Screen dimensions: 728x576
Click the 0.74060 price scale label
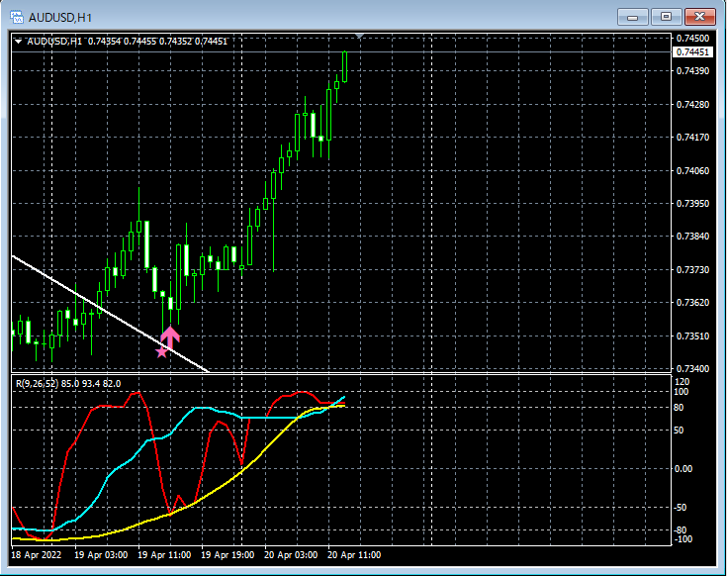[692, 171]
